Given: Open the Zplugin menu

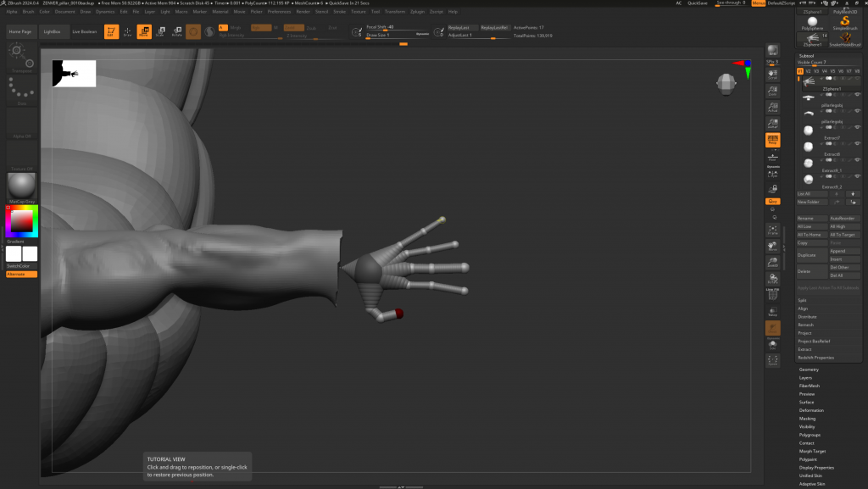Looking at the screenshot, I should 417,12.
